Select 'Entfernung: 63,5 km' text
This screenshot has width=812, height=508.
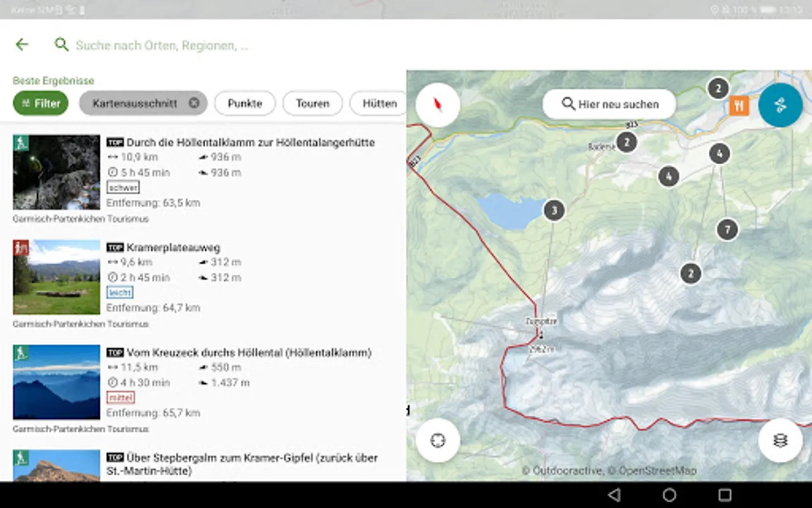coord(153,203)
